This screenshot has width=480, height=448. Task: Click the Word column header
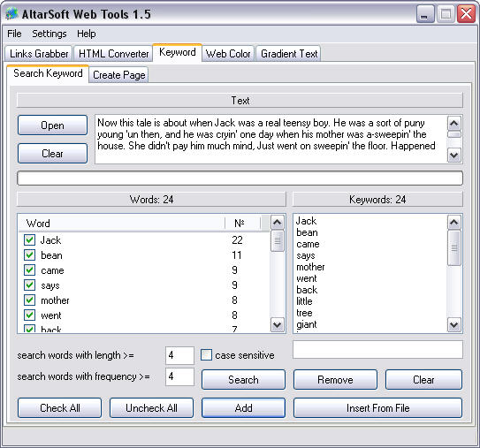121,223
